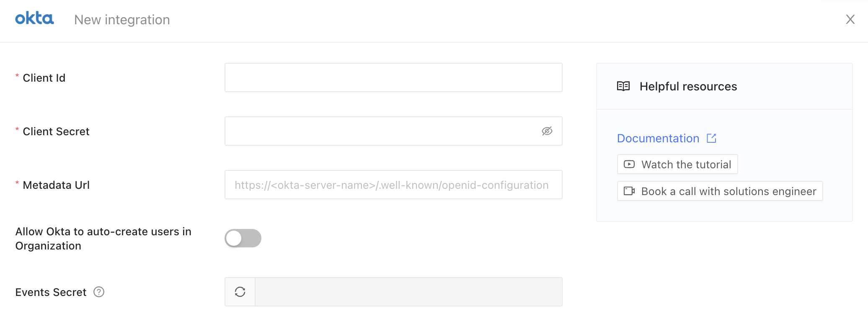Open the Documentation link
The height and width of the screenshot is (319, 868).
click(x=658, y=138)
